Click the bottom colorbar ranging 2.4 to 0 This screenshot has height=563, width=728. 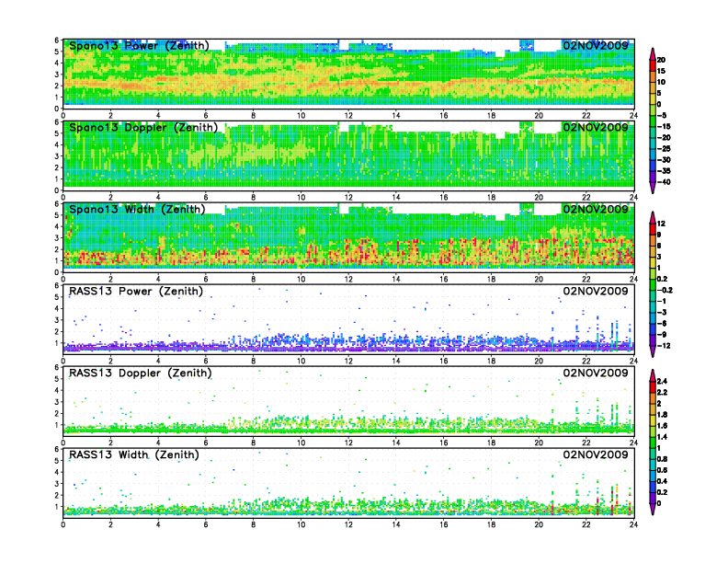click(x=653, y=442)
